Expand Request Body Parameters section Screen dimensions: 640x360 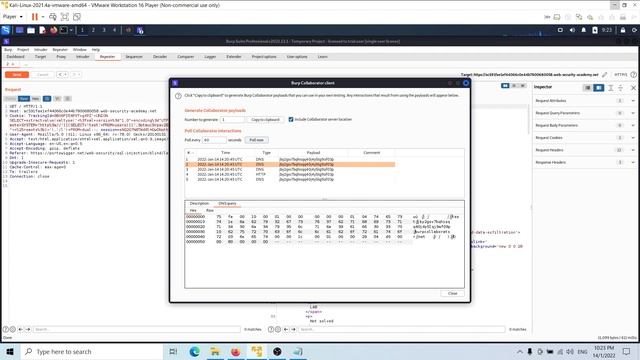pos(633,125)
